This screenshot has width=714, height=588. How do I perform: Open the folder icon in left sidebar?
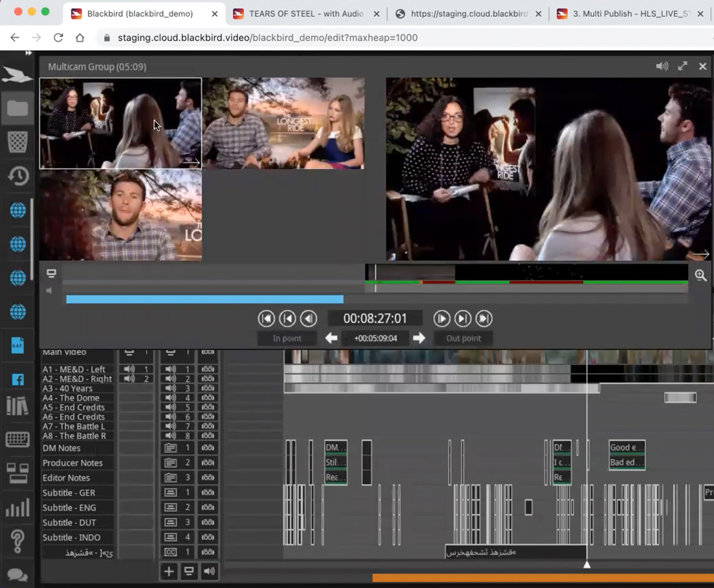17,108
